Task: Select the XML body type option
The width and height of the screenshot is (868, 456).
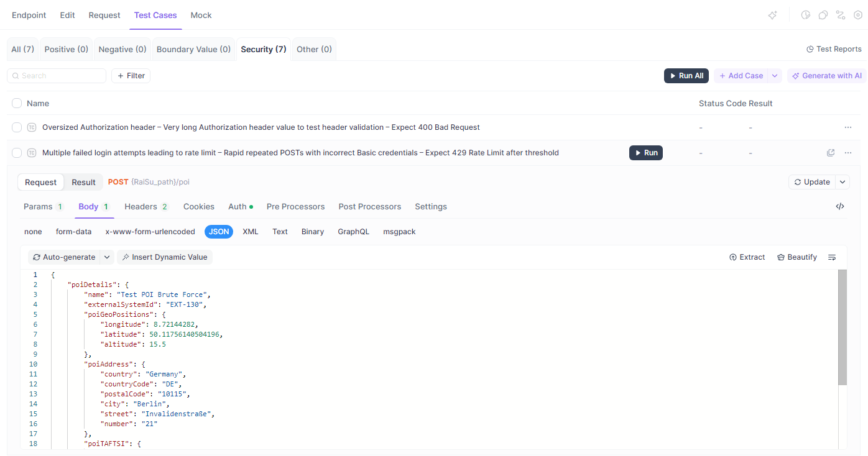Action: 250,232
